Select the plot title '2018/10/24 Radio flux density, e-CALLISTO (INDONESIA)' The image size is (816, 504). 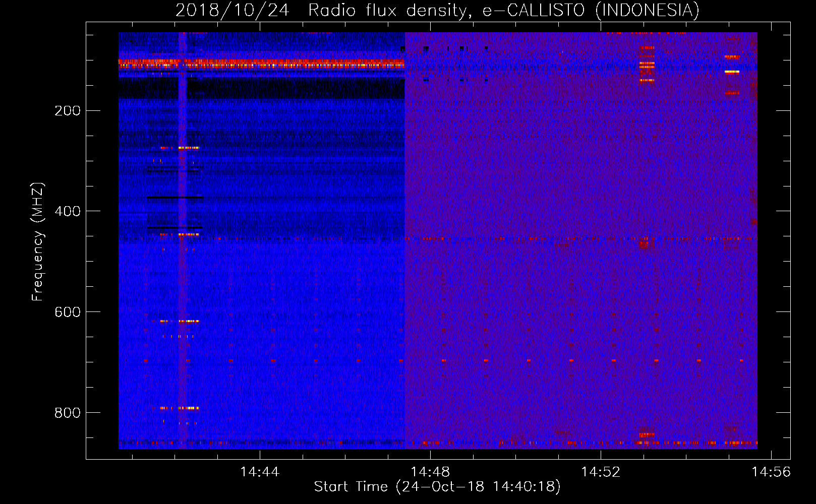point(437,11)
